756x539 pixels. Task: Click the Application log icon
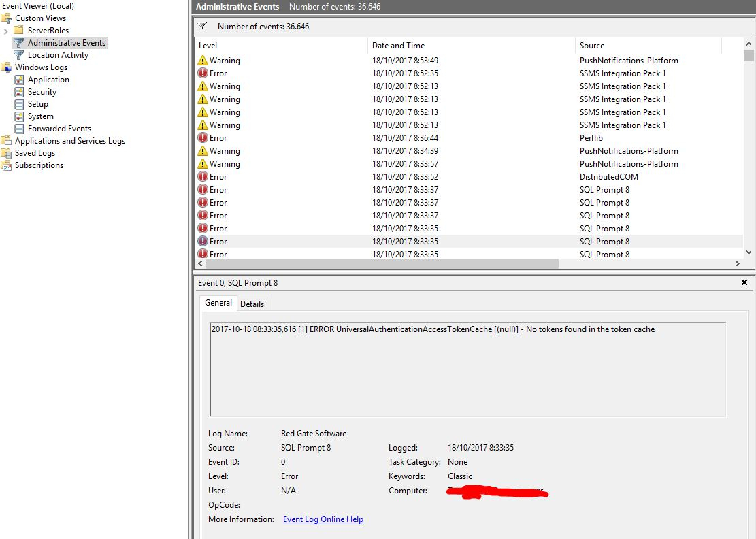click(19, 80)
